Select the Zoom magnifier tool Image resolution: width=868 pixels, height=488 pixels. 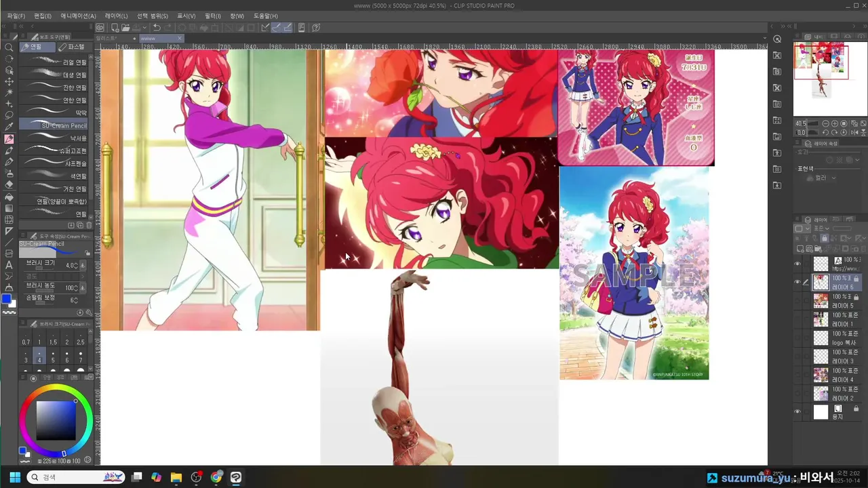pos(9,47)
